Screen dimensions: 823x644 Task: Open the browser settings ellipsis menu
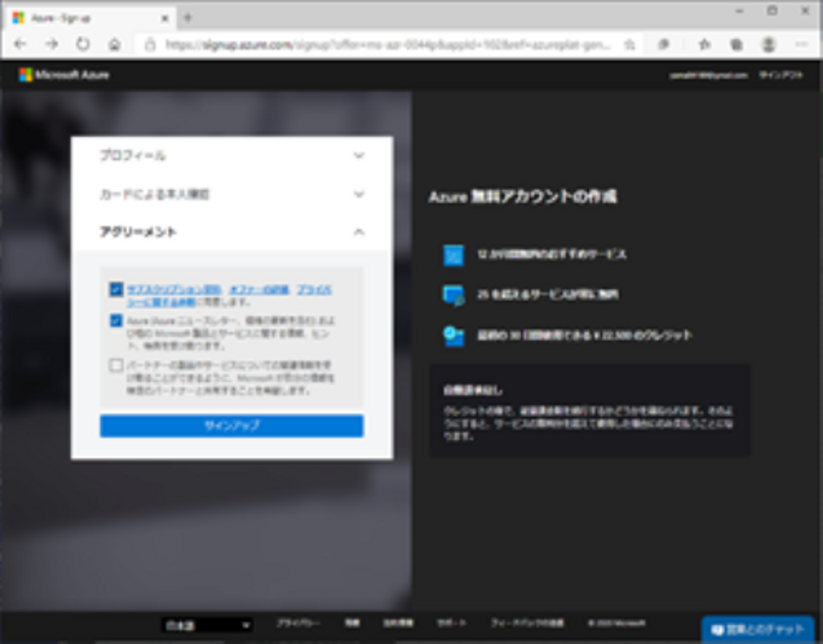coord(801,45)
